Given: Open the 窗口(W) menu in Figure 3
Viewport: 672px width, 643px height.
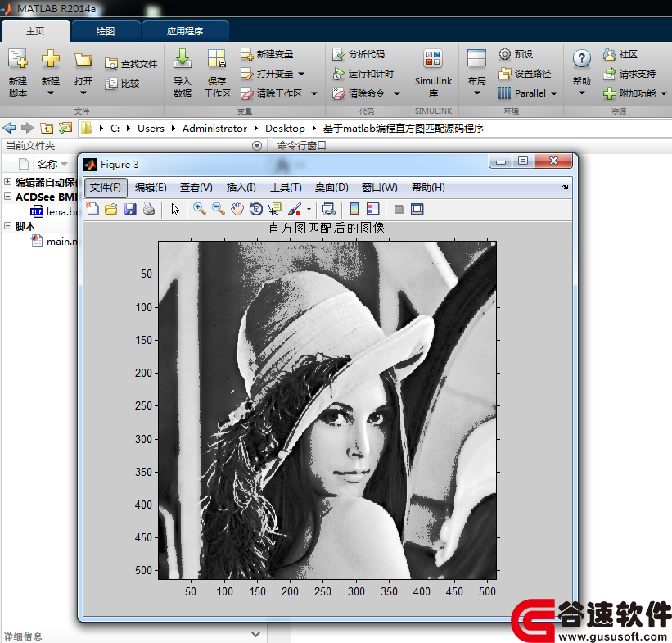Looking at the screenshot, I should pos(379,188).
